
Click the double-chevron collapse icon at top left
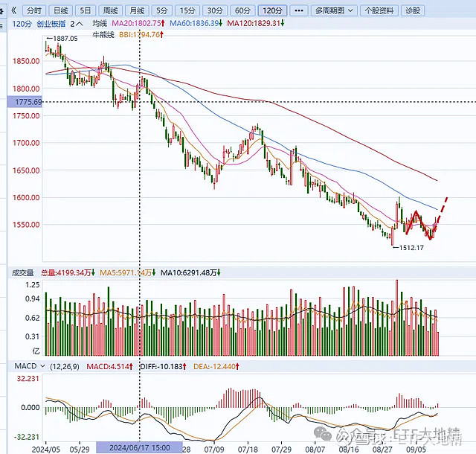tap(13, 10)
